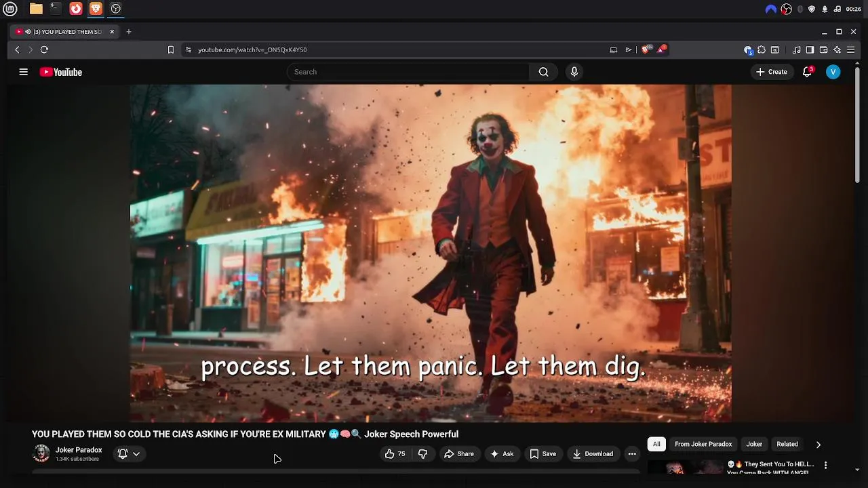Click the shield icon in system tray
Viewport: 868px width, 488px height.
point(812,9)
